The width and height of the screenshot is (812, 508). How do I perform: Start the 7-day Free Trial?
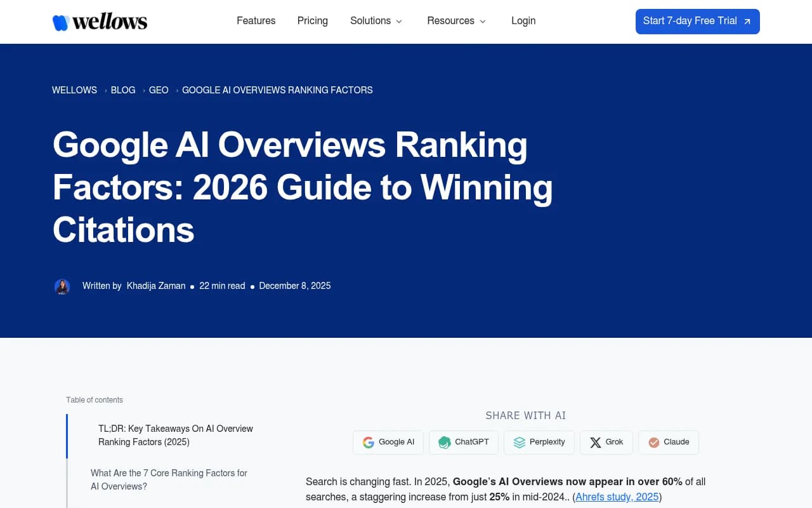[x=698, y=22]
